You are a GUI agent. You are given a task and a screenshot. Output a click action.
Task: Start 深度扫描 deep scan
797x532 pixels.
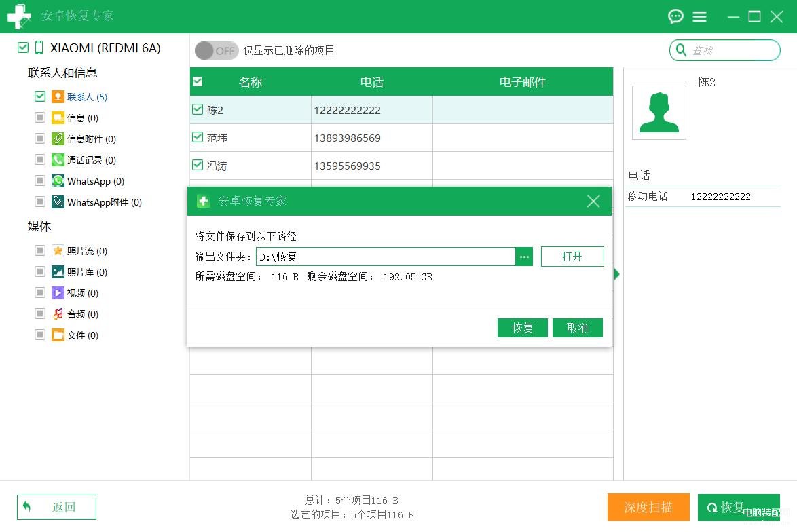coord(648,507)
